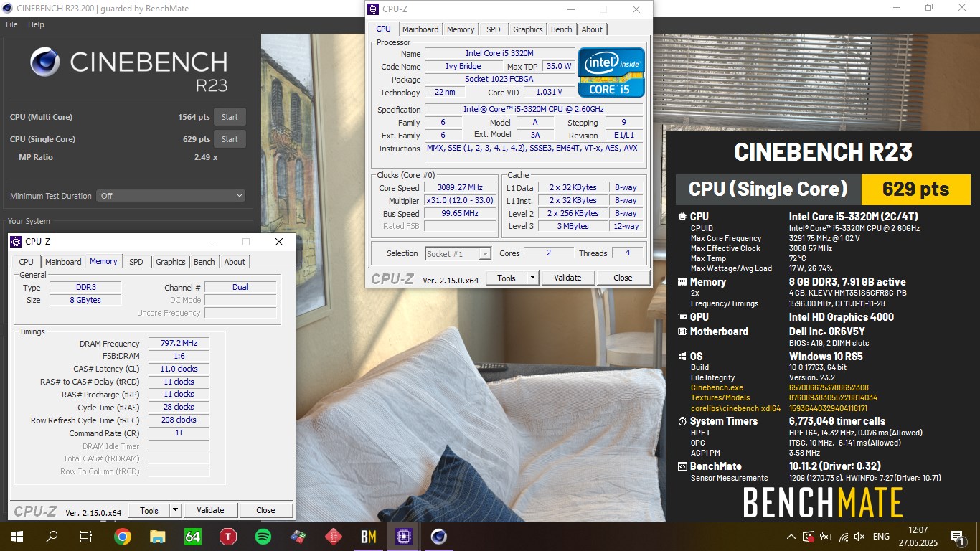Click the Core Speed 3089.27 MHz field
980x551 pixels.
(461, 187)
